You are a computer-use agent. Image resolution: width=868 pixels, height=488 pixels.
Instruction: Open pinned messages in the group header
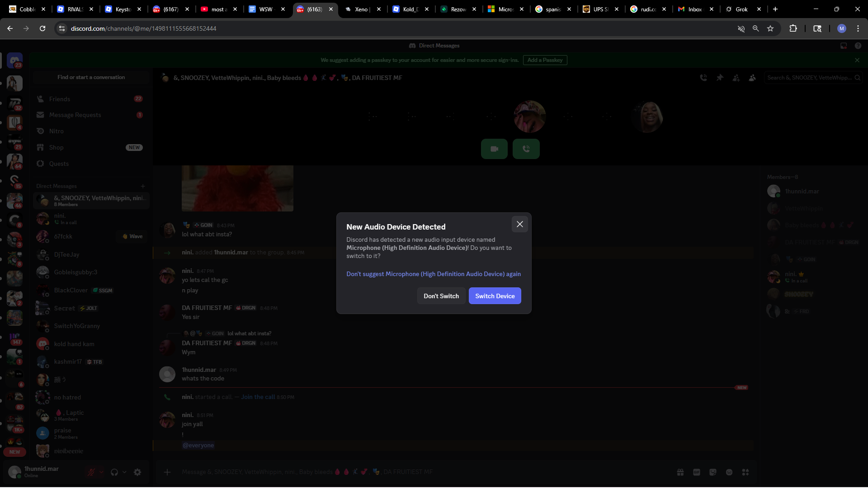pos(720,78)
